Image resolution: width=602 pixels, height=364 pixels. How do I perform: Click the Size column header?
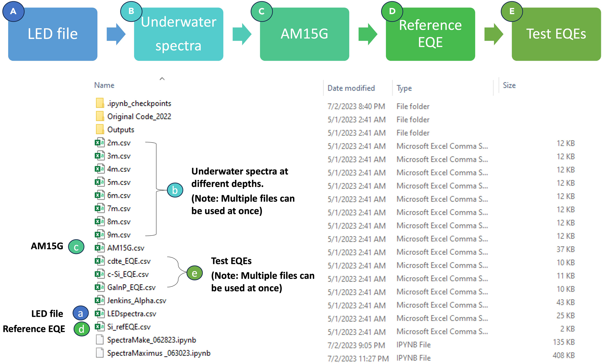pos(509,85)
